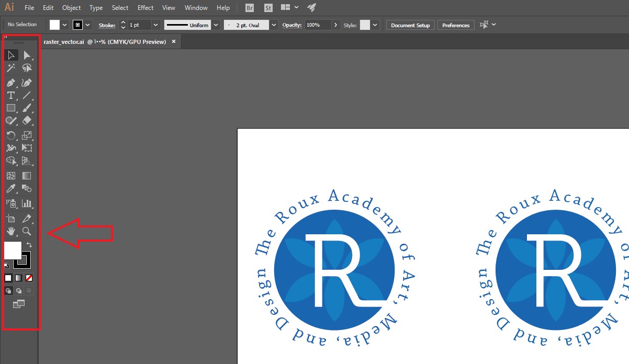This screenshot has width=629, height=364.
Task: Select the Column Graph tool
Action: point(27,203)
